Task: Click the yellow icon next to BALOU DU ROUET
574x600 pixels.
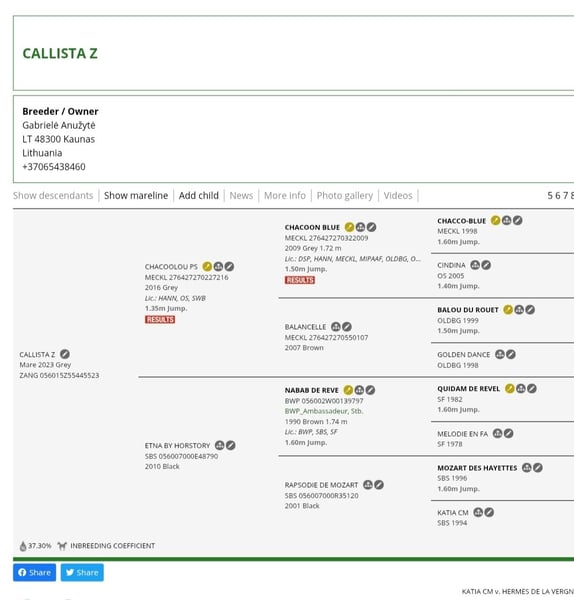Action: (508, 310)
